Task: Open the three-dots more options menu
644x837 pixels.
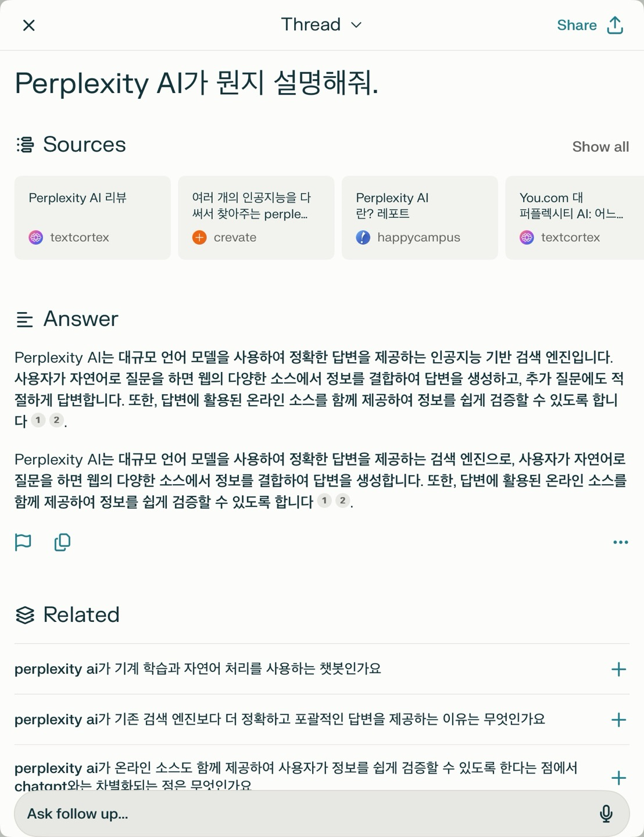Action: [620, 542]
